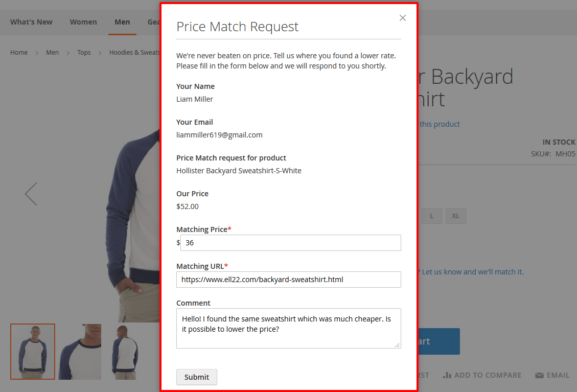This screenshot has width=577, height=392.
Task: Select size L swatch
Action: click(431, 216)
